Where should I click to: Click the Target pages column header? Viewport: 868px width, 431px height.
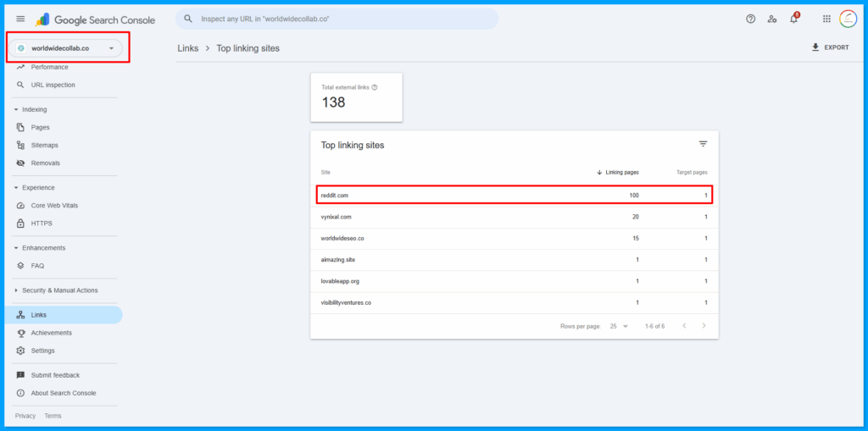tap(692, 173)
